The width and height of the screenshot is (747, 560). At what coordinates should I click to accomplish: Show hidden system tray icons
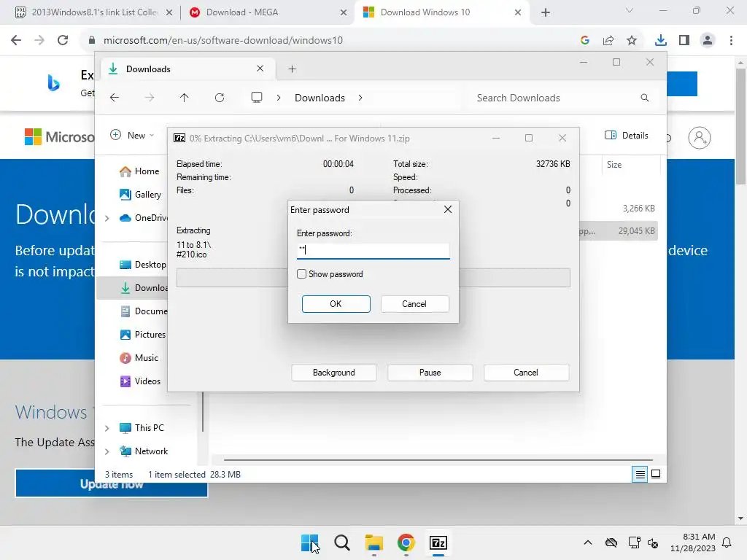pyautogui.click(x=588, y=542)
